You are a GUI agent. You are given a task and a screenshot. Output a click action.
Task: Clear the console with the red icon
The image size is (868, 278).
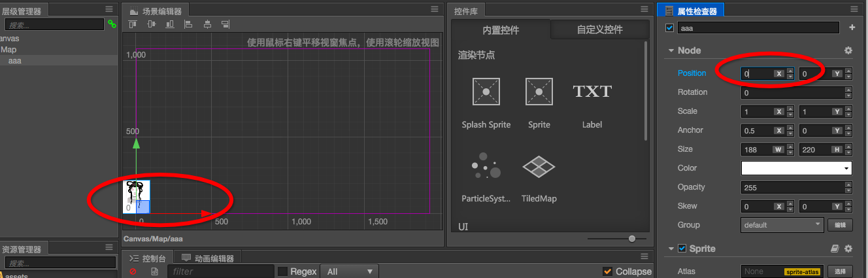[x=133, y=271]
